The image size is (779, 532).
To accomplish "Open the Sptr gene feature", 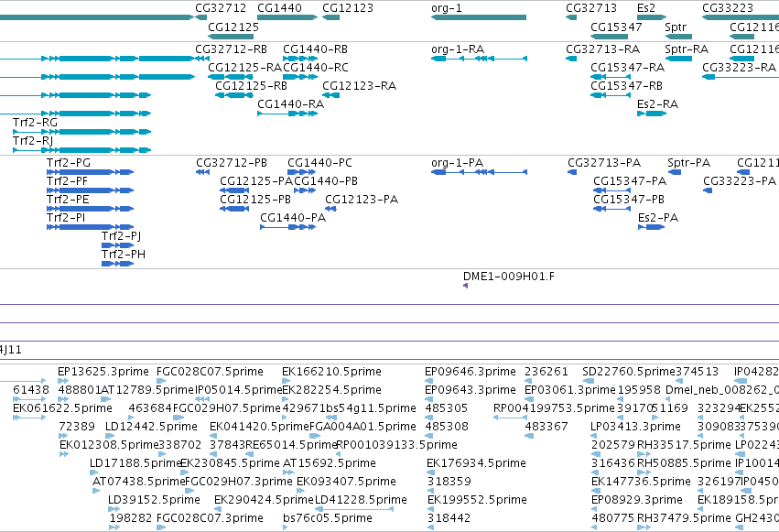I will click(678, 37).
